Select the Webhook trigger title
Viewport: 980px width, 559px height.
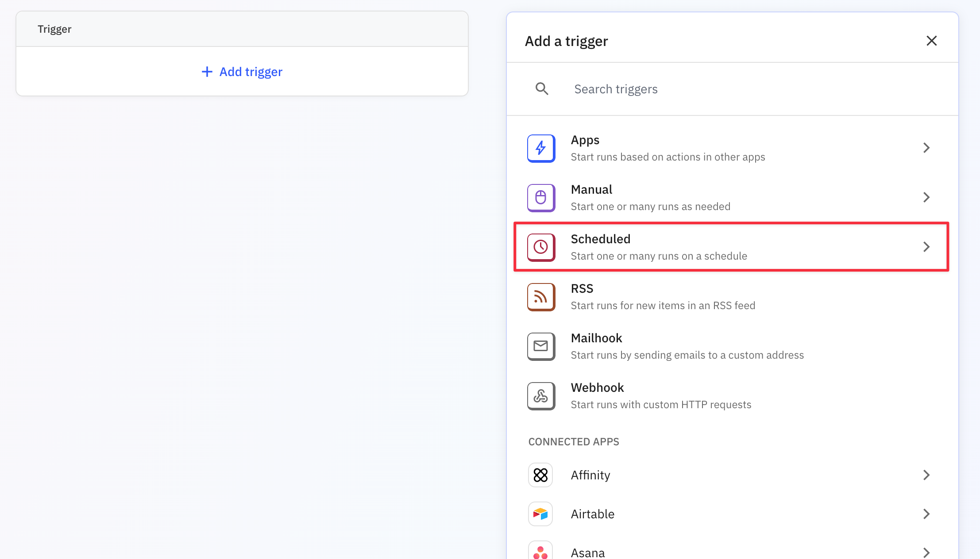[x=597, y=387]
